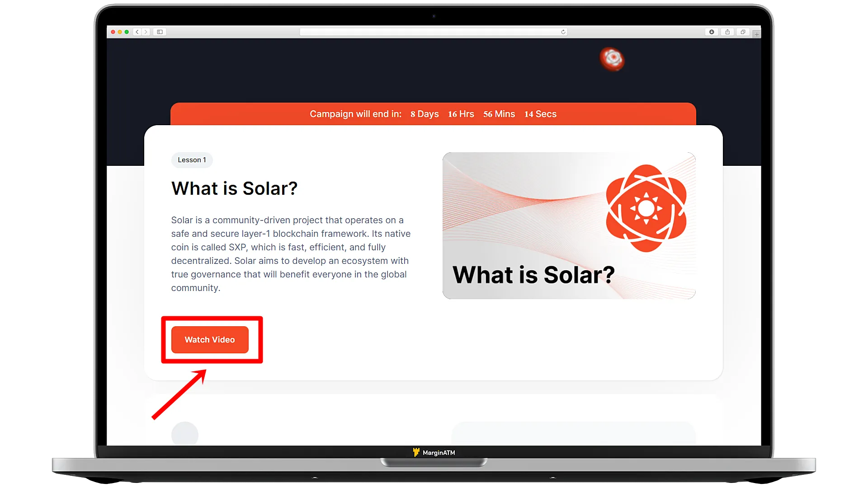Toggle browser sidebar panel visibility

pos(160,32)
